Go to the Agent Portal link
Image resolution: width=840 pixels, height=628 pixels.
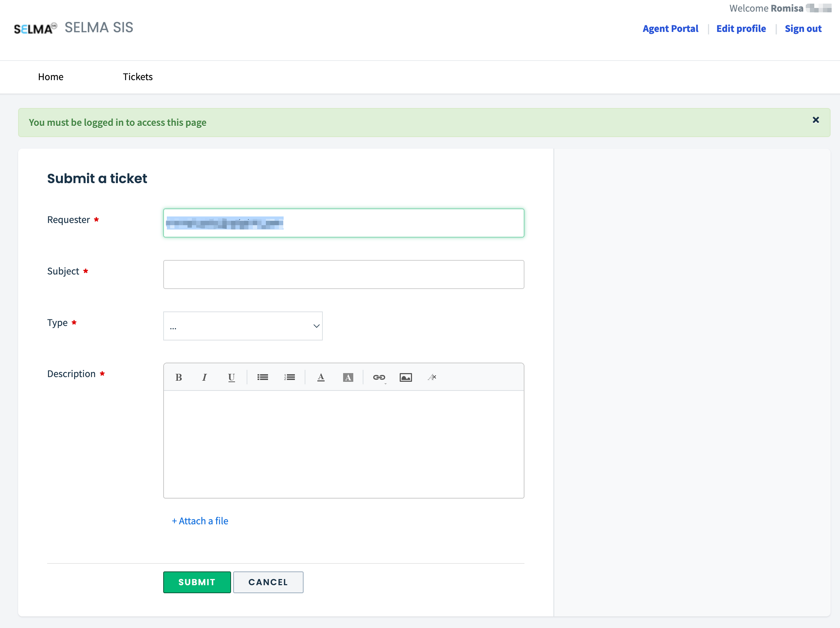pos(670,29)
